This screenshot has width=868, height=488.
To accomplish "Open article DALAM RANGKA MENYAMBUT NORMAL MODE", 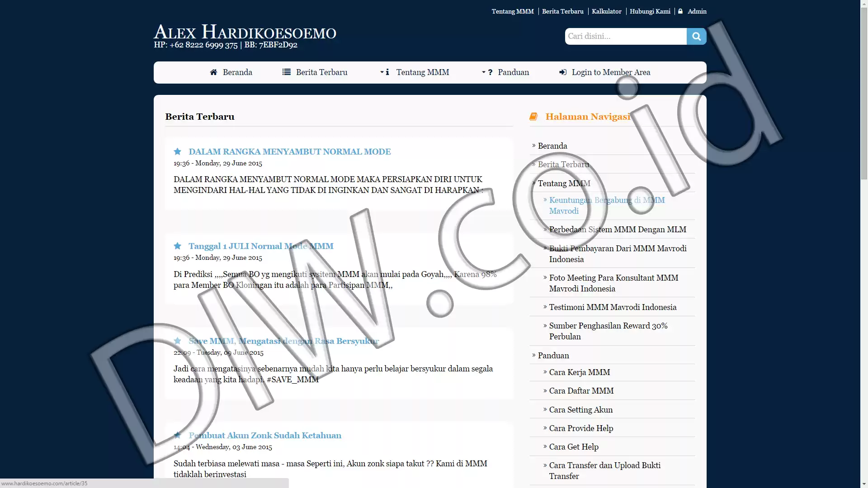I will click(x=290, y=151).
